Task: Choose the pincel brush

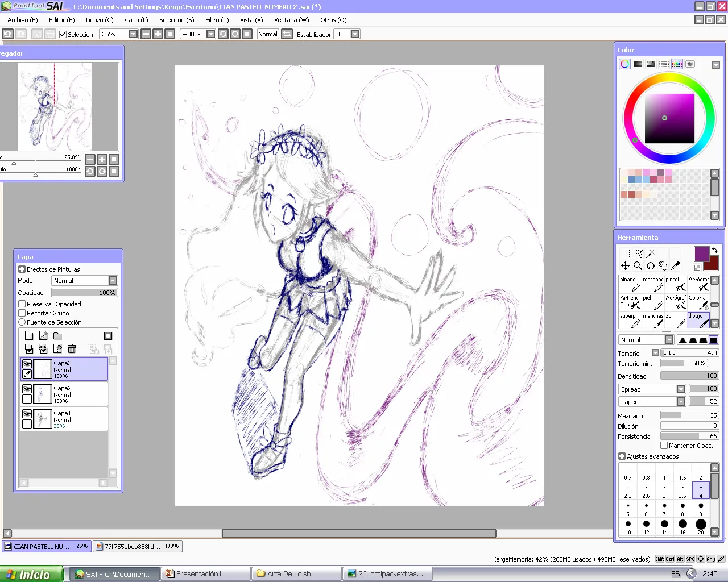Action: pyautogui.click(x=676, y=284)
